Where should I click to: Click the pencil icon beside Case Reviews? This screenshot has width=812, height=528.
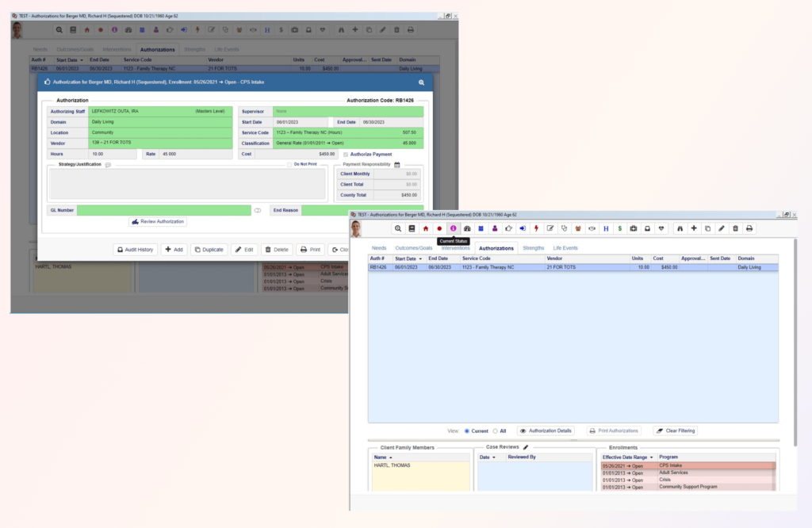(x=525, y=447)
